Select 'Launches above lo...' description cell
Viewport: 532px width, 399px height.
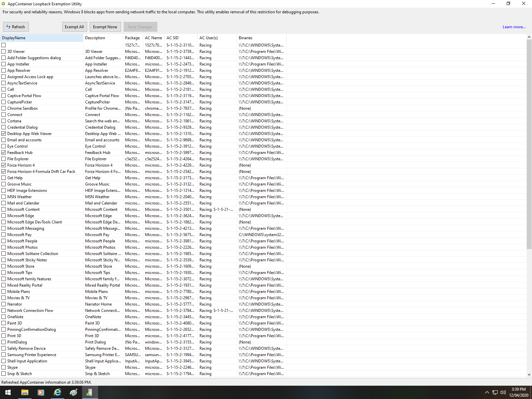pos(103,77)
